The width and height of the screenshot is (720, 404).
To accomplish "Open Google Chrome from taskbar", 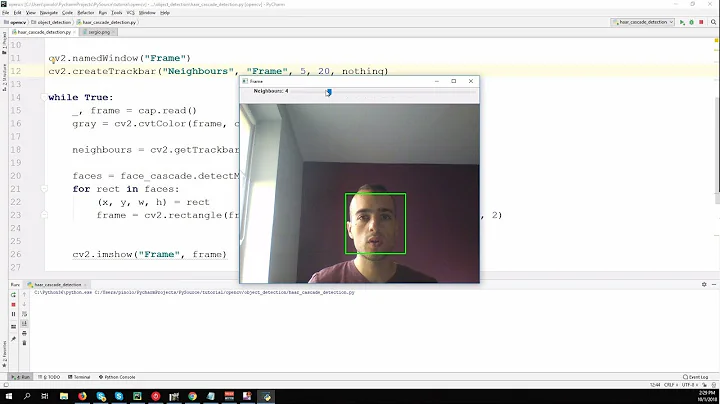I will (192, 396).
